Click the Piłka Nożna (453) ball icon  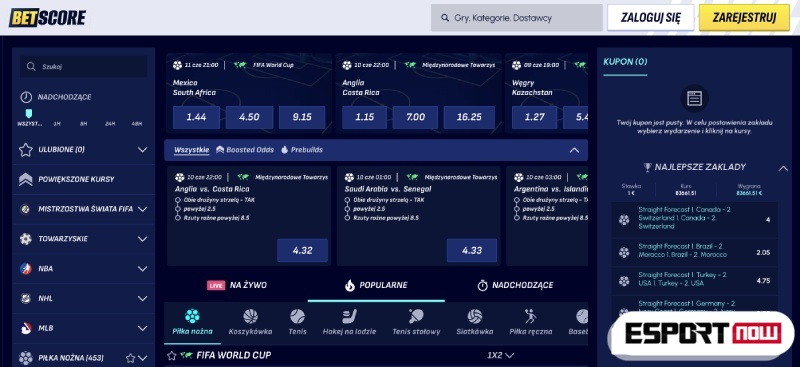tap(26, 358)
